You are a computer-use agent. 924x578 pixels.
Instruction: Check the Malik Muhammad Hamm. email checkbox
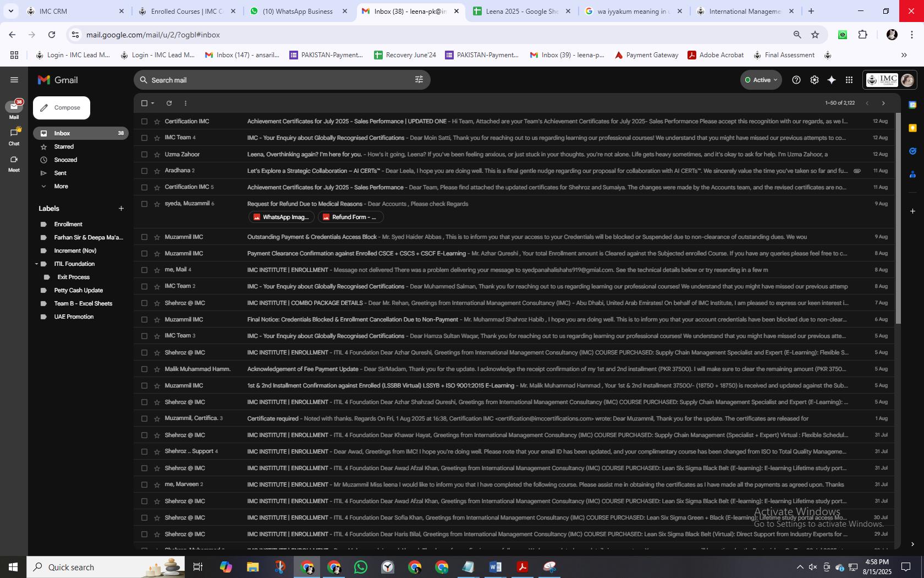[144, 369]
